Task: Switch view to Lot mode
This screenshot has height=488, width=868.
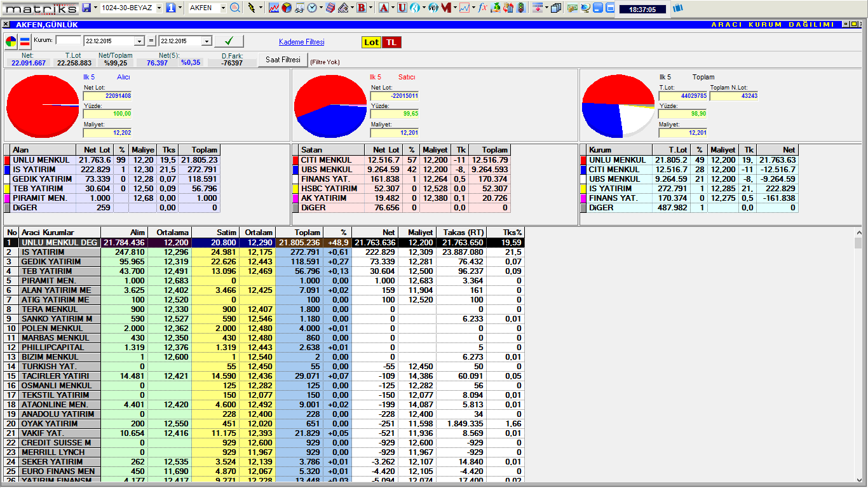Action: click(371, 42)
